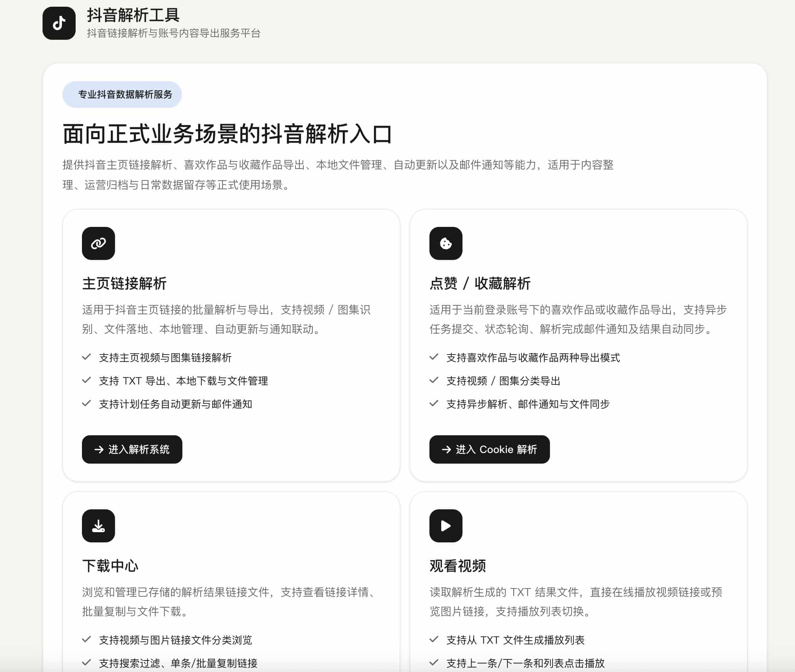Click text 支持异步解析、邮件通知与文件同步
The width and height of the screenshot is (795, 672).
tap(528, 404)
